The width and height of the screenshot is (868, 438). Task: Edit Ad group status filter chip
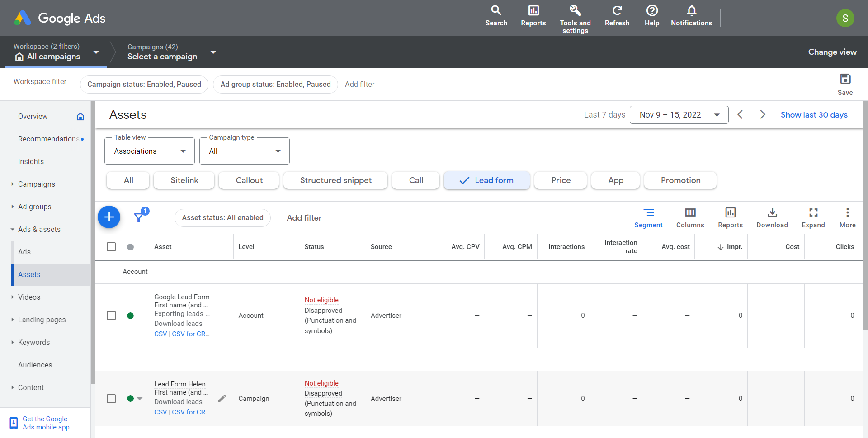(x=275, y=85)
